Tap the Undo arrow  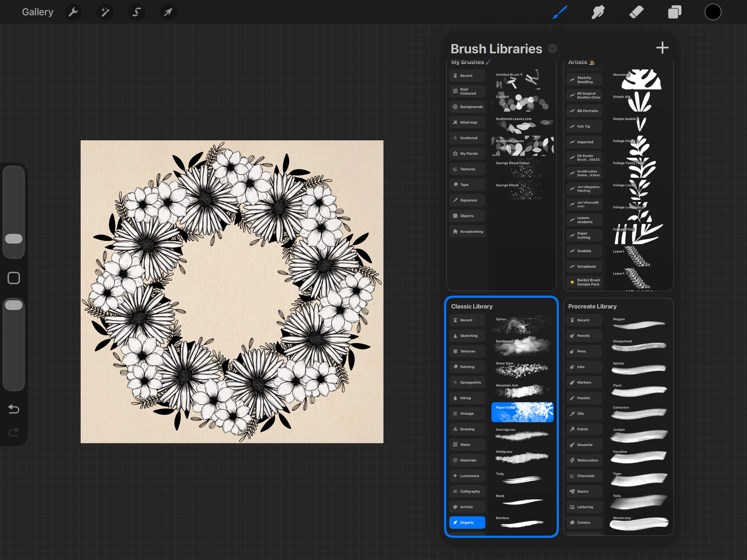(13, 409)
